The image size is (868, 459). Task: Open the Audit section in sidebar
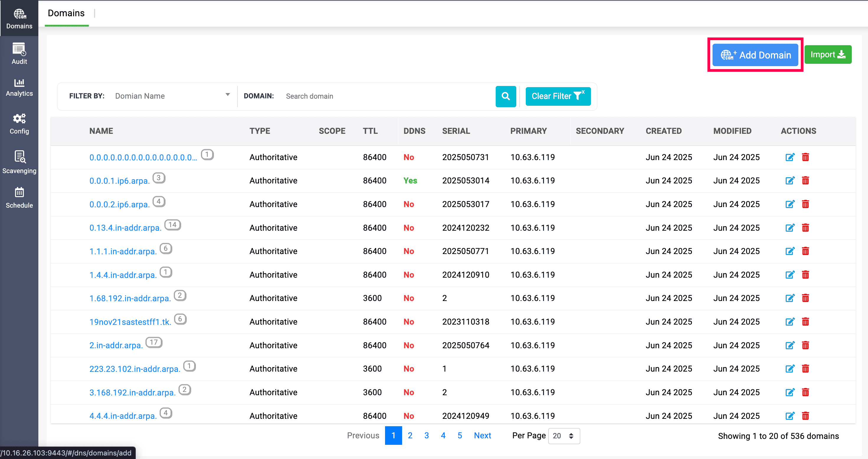[19, 54]
